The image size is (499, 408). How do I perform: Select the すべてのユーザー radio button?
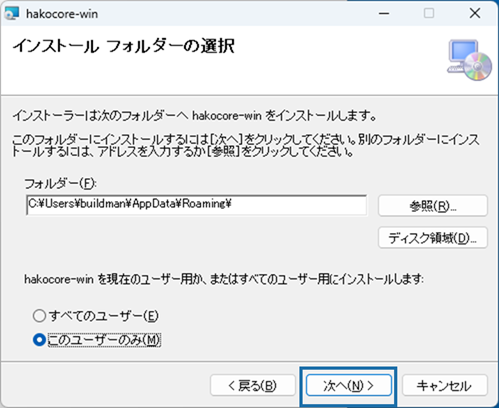click(39, 316)
